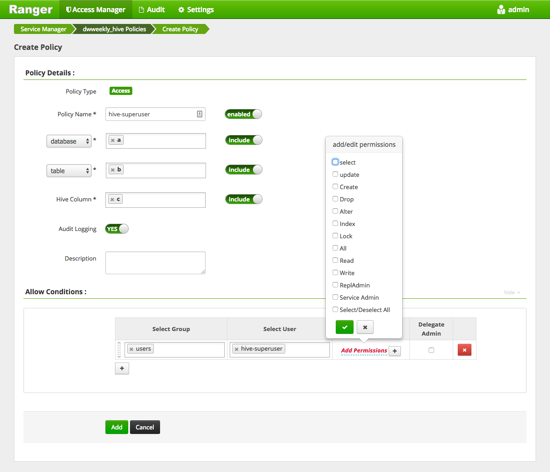The image size is (550, 472).
Task: Click the hide link for Allow Conditions
Action: [x=512, y=292]
